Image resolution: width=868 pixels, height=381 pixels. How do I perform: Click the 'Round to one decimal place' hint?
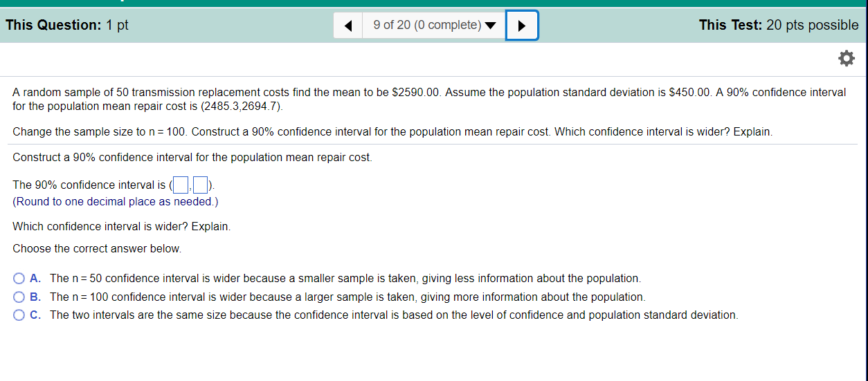tap(116, 202)
